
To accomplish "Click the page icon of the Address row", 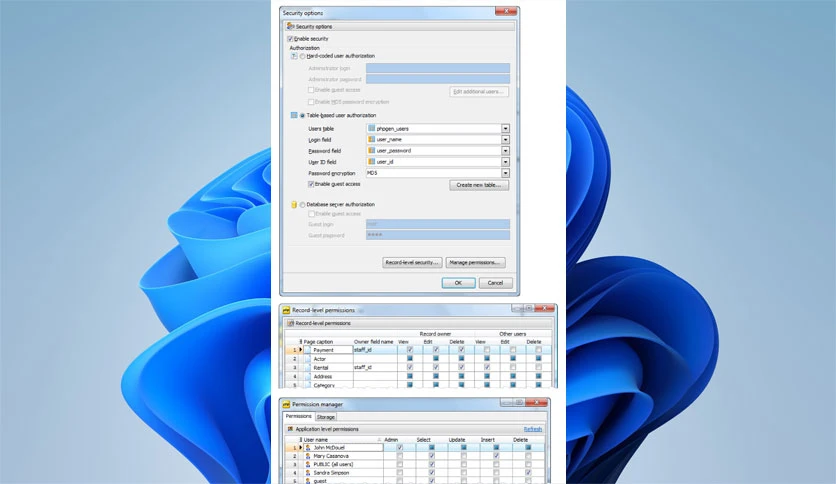I will (x=308, y=376).
